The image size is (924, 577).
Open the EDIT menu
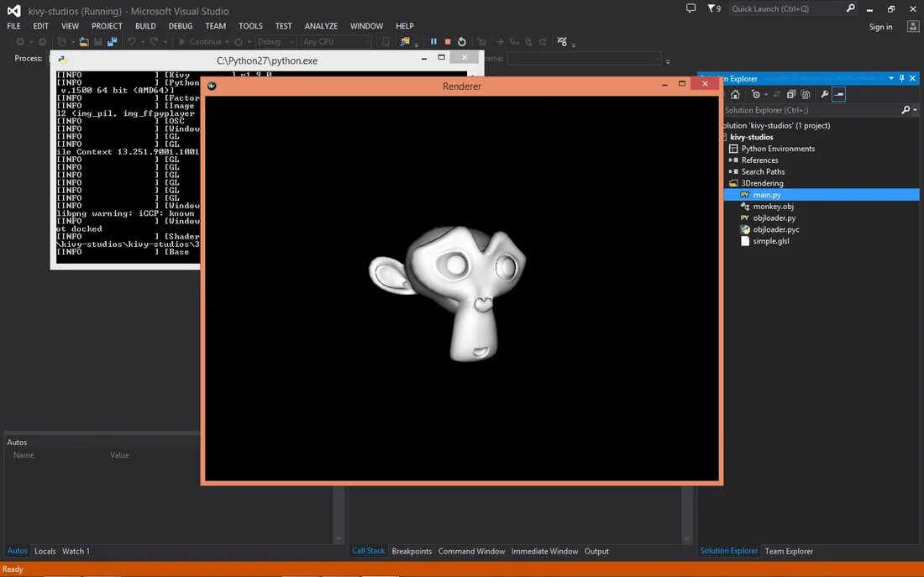(40, 26)
